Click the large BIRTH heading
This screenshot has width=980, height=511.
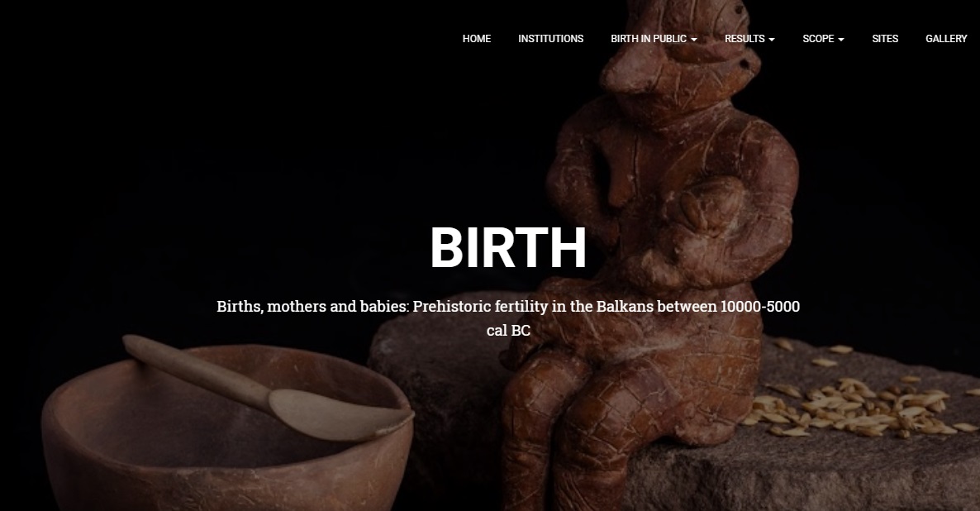tap(508, 248)
